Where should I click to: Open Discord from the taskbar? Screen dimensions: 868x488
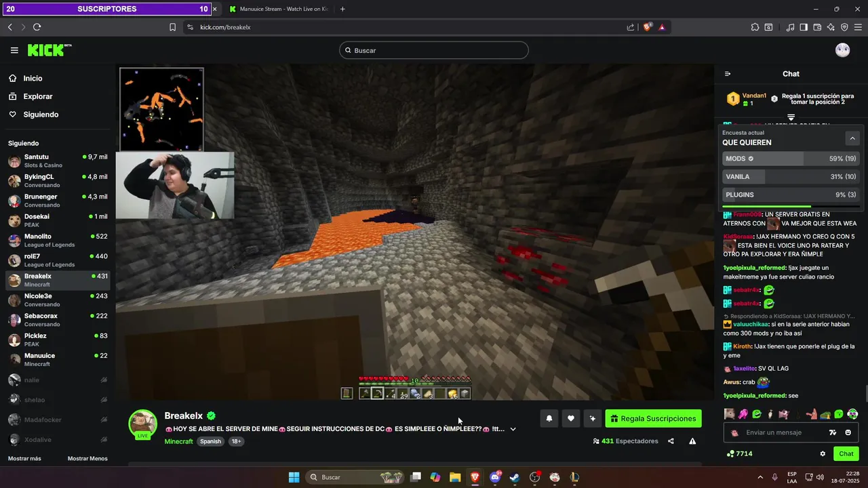coord(495,477)
